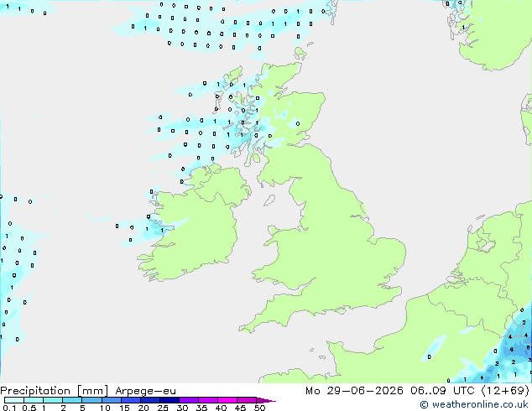Click the '0.1' legend scale value
Screen dimensions: 532x411
pyautogui.click(x=9, y=408)
